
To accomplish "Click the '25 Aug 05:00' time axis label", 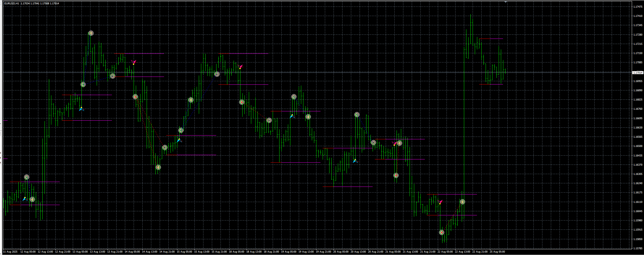I will [497, 252].
